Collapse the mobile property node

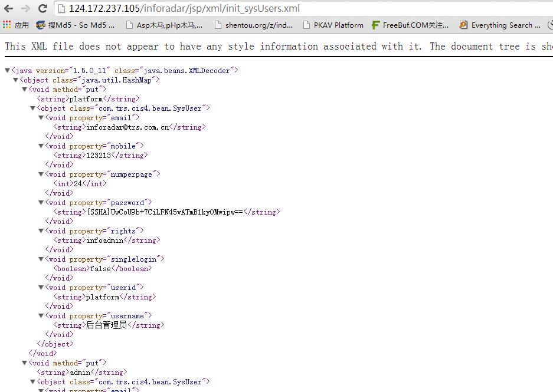pyautogui.click(x=41, y=146)
